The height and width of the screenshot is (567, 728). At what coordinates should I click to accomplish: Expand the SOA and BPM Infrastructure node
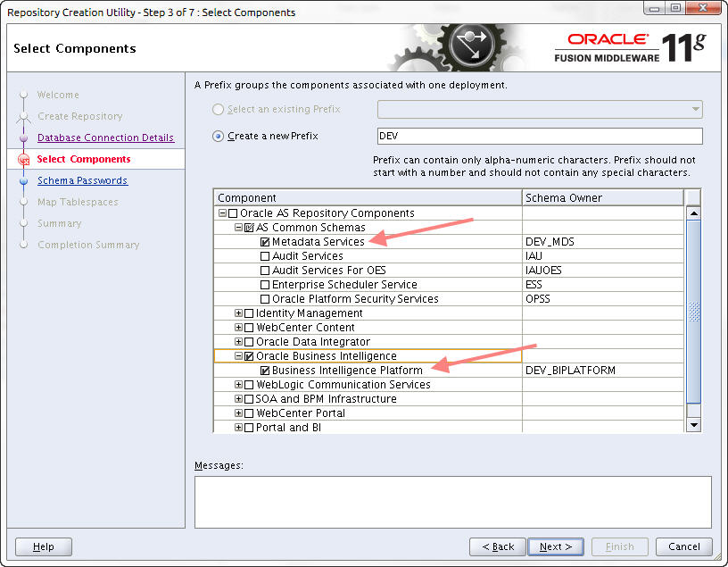(238, 399)
